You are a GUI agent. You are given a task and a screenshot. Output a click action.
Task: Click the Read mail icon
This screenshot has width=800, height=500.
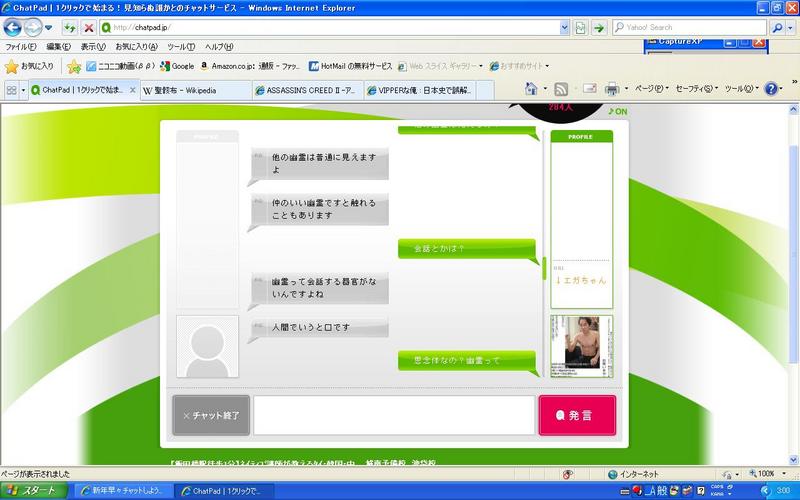pyautogui.click(x=589, y=89)
